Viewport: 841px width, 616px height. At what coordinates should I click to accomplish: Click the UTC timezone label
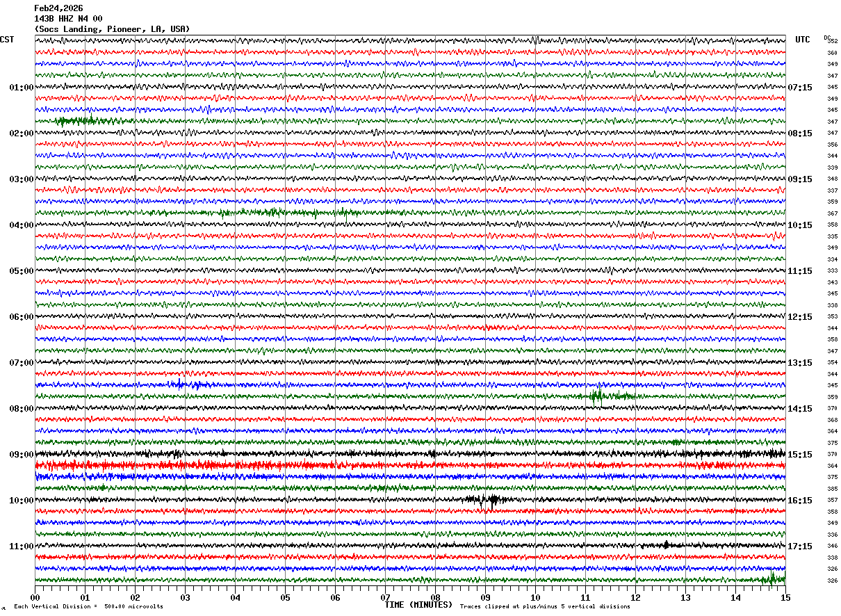803,40
